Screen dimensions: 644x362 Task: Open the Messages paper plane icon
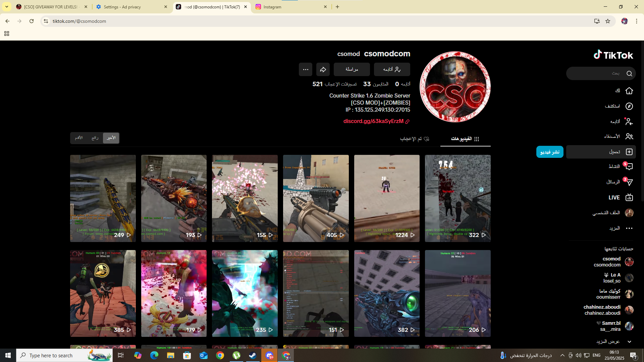pos(629,182)
